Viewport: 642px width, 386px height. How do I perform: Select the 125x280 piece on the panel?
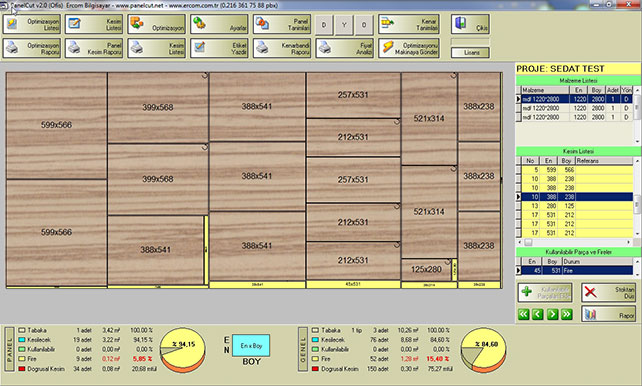click(426, 269)
